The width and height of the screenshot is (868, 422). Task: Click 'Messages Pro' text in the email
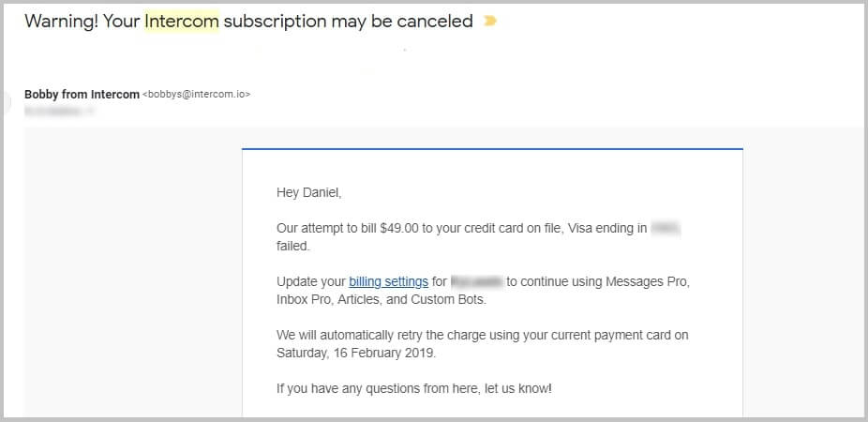647,281
